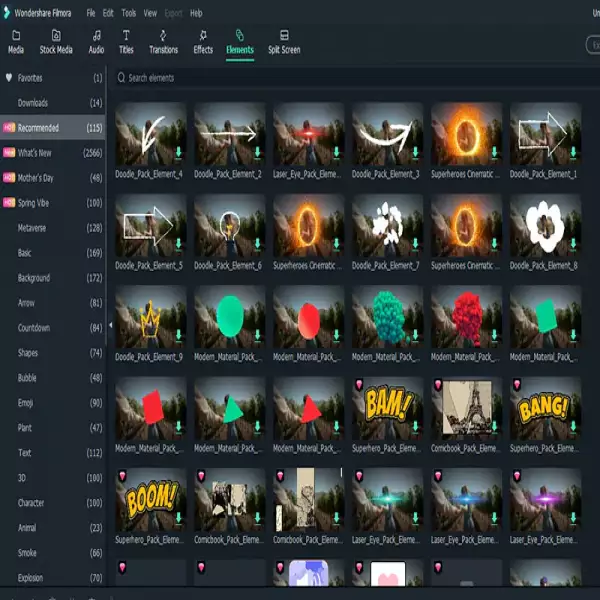
Task: Click the Search elements field
Action: click(x=300, y=78)
